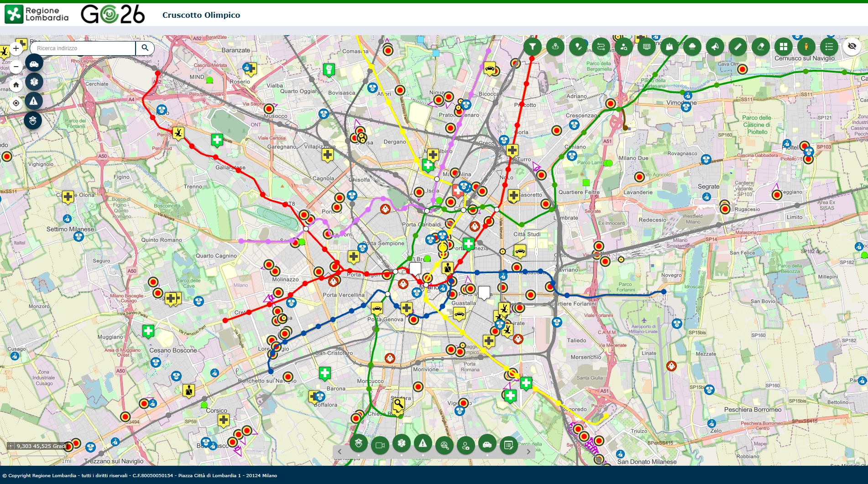Toggle the dark blue car layer button

pyautogui.click(x=34, y=63)
